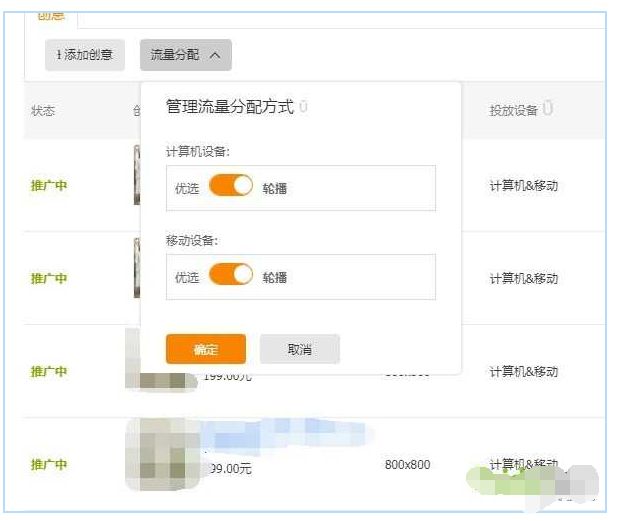Open the last row's creative thumbnail
The height and width of the screenshot is (521, 618).
point(158,455)
